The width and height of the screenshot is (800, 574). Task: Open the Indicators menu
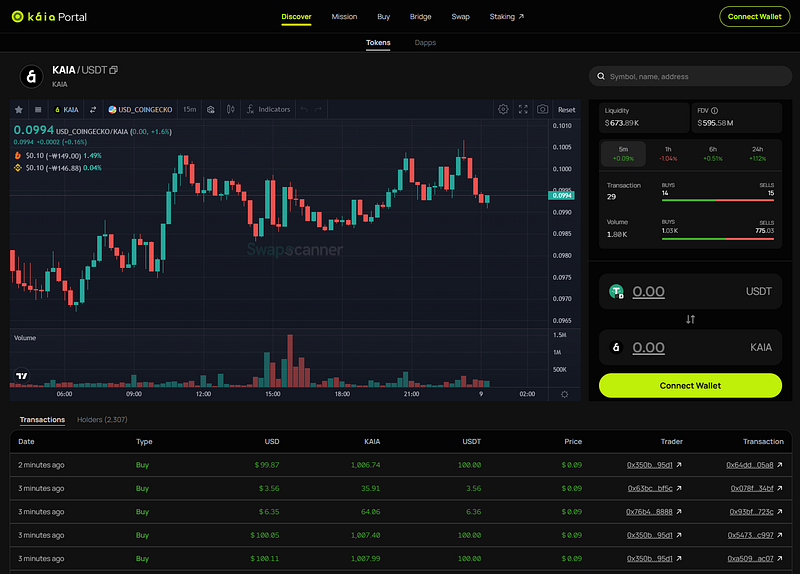coord(268,109)
